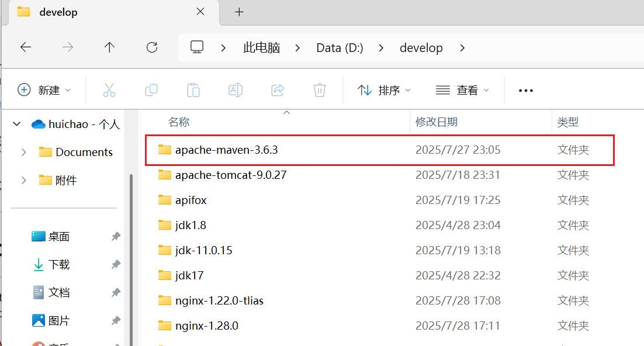Click Data (D:) in the address bar
The height and width of the screenshot is (346, 644).
[340, 48]
